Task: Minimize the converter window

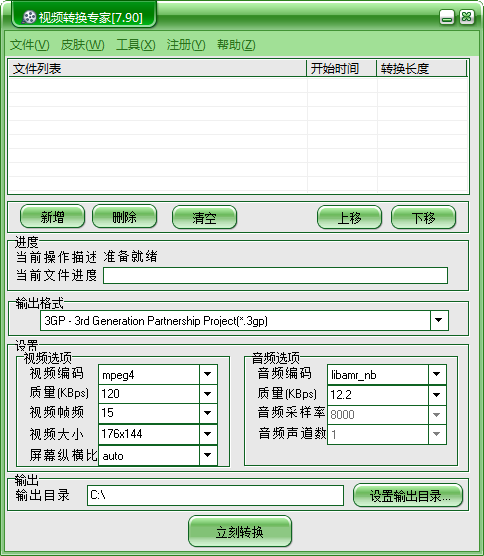Action: [447, 17]
